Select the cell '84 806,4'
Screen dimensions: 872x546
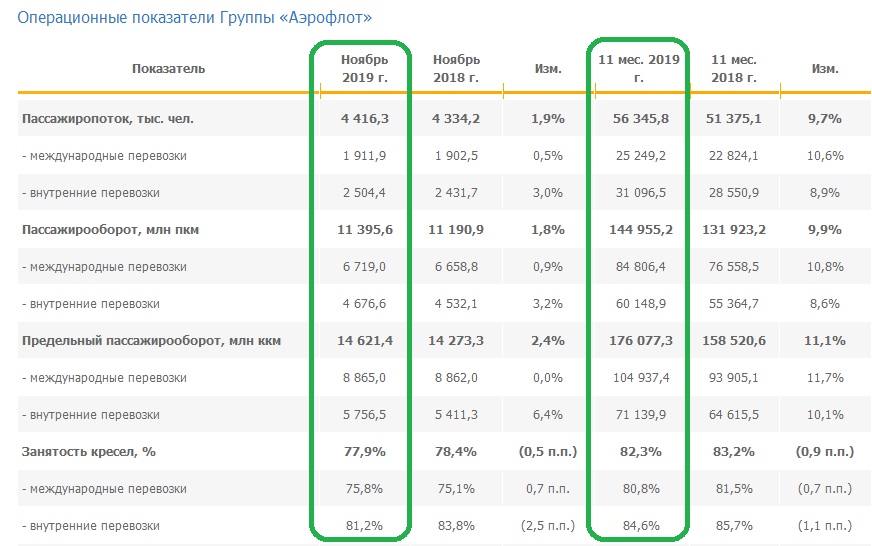641,267
